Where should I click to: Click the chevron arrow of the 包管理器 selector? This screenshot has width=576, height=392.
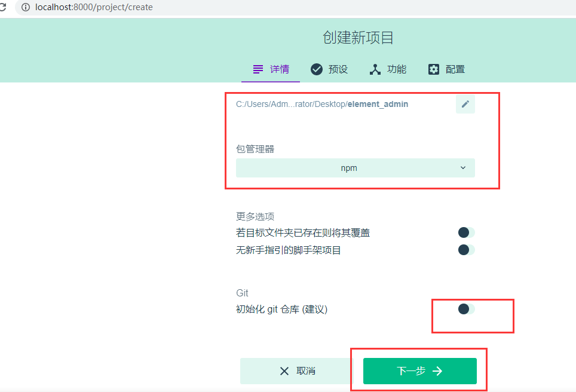tap(463, 168)
